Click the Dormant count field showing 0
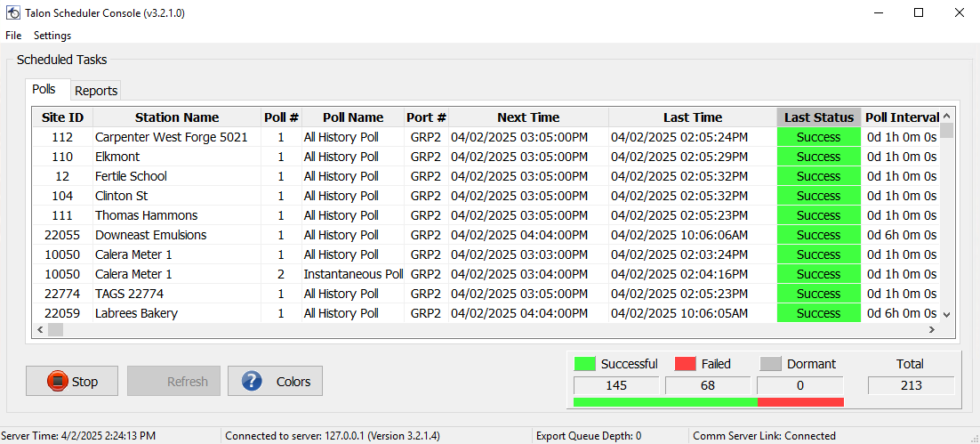 800,385
